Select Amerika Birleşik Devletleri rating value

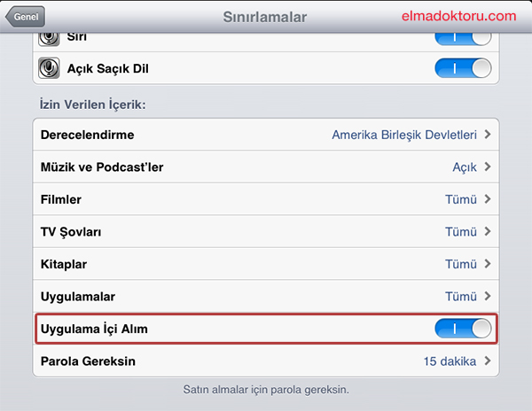pyautogui.click(x=404, y=135)
